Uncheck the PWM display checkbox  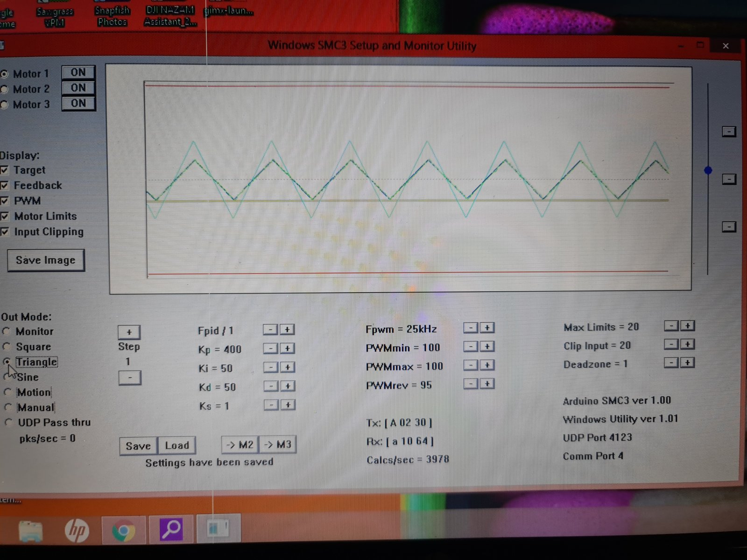(5, 201)
